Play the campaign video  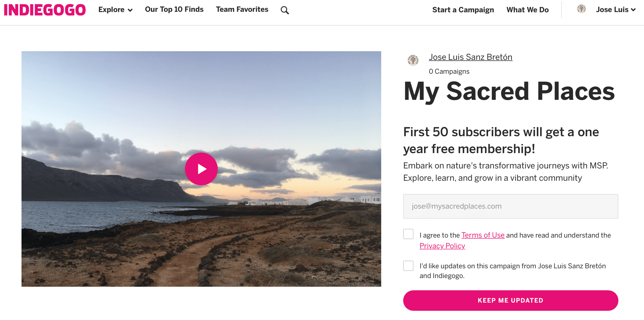(x=201, y=169)
